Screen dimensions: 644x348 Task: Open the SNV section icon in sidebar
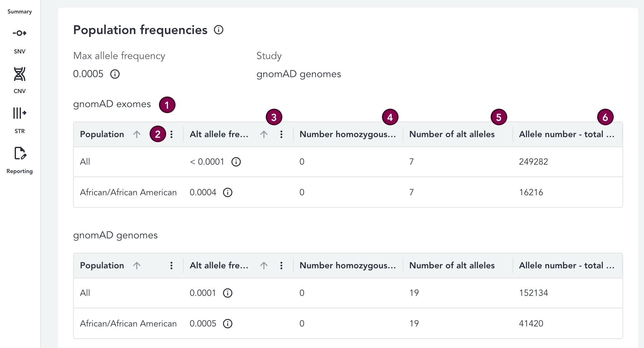[20, 32]
